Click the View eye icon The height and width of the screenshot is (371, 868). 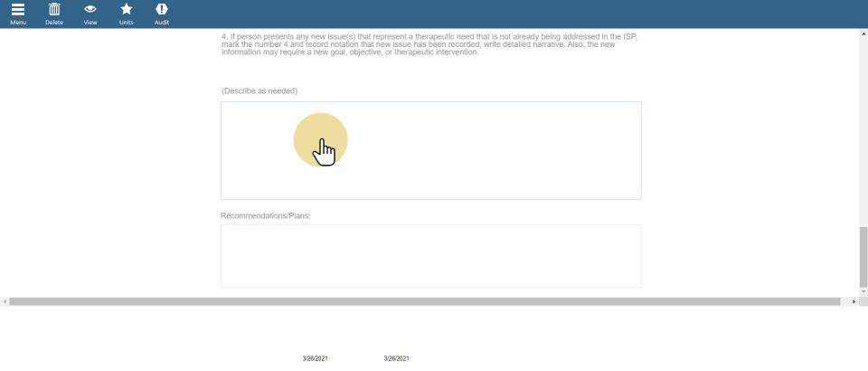pyautogui.click(x=90, y=9)
